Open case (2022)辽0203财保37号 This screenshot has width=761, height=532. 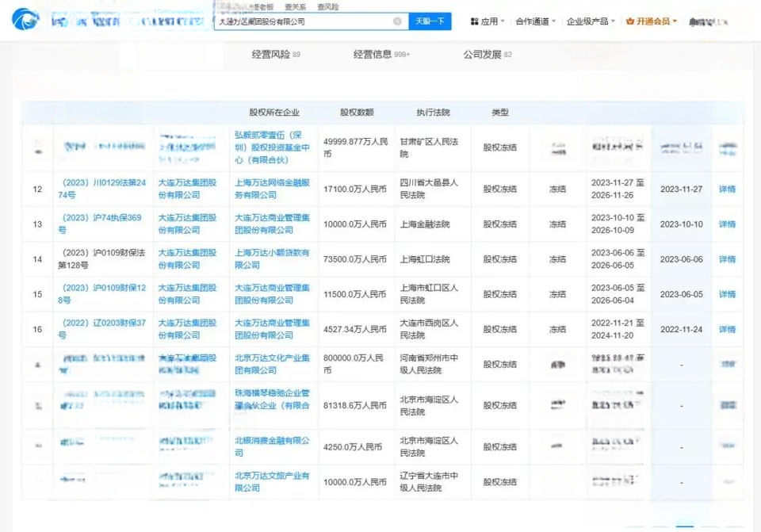click(x=102, y=328)
